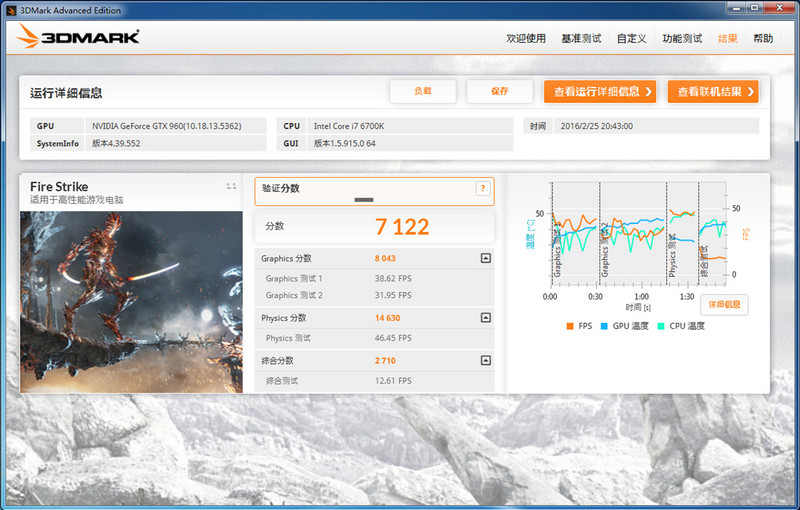Collapse the 综合分数 section

pos(486,361)
